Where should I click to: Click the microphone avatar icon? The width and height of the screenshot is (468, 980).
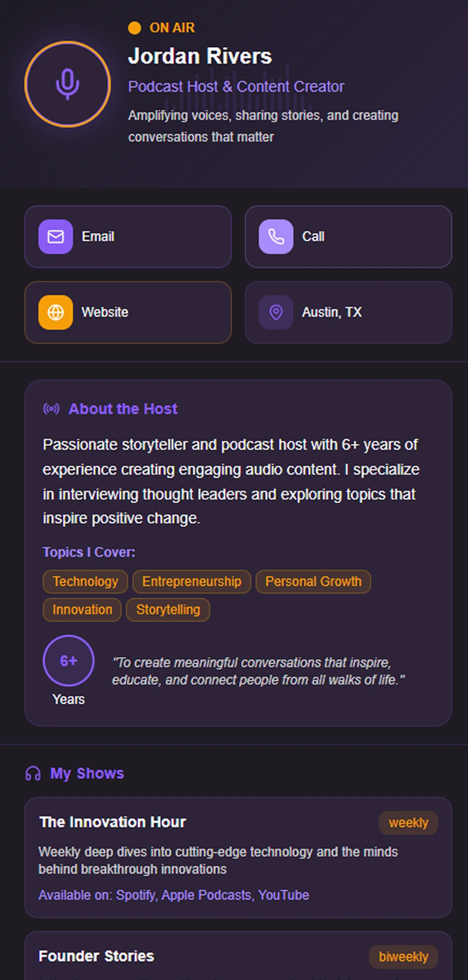(x=68, y=84)
